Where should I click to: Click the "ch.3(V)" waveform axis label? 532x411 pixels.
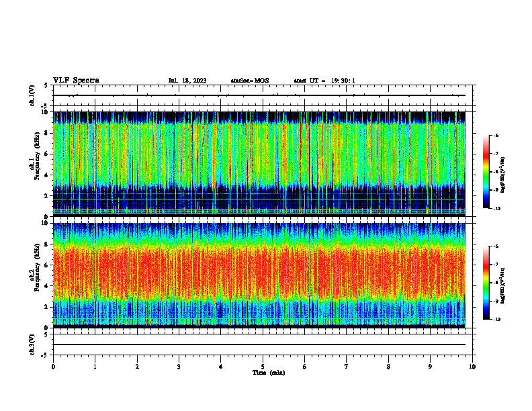32,345
